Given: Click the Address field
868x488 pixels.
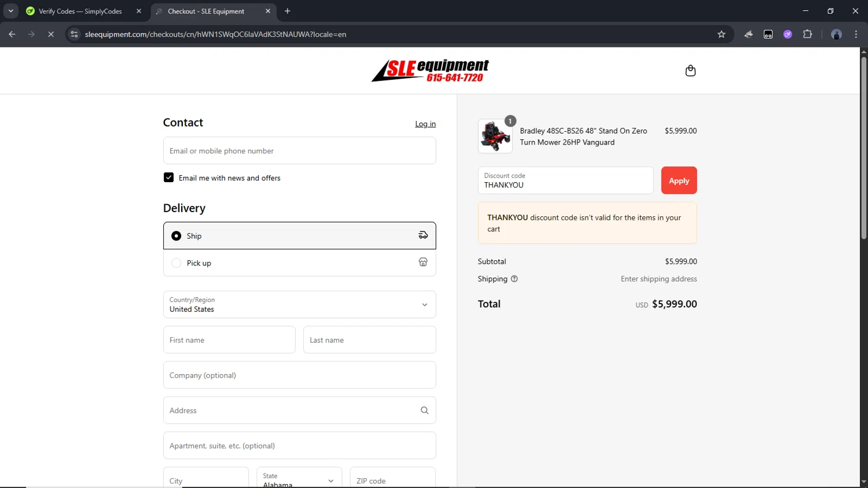Looking at the screenshot, I should (299, 411).
